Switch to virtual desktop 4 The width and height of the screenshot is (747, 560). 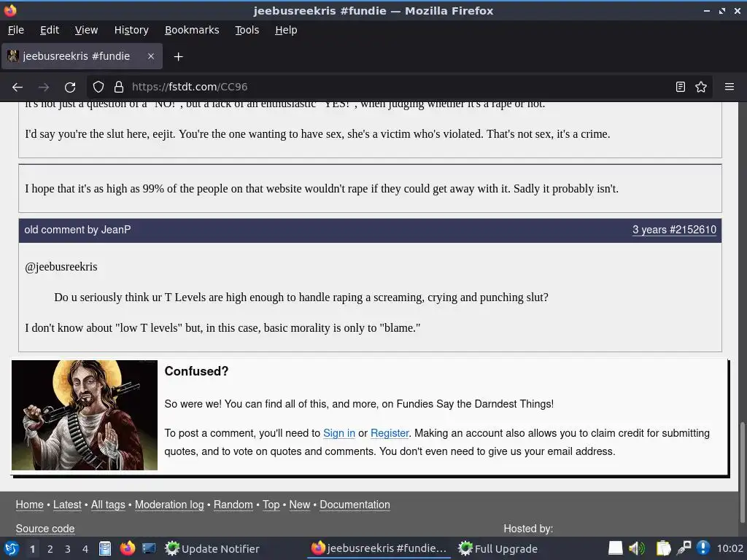tap(85, 549)
